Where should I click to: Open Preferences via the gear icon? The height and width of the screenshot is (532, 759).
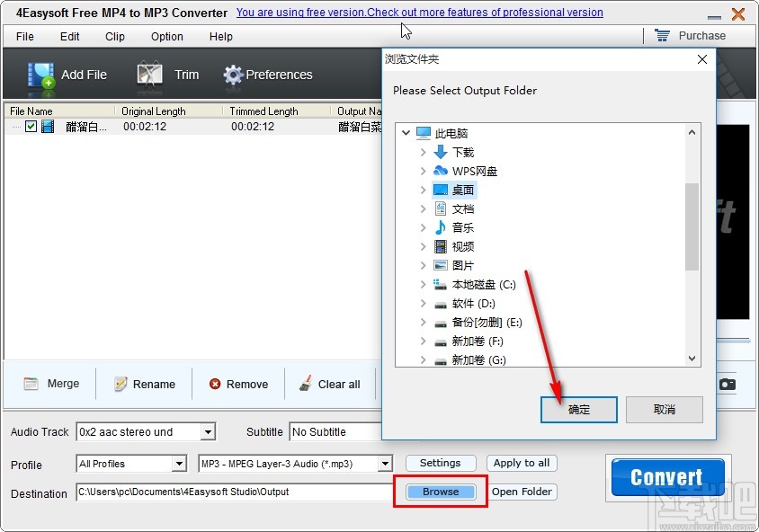(x=232, y=75)
